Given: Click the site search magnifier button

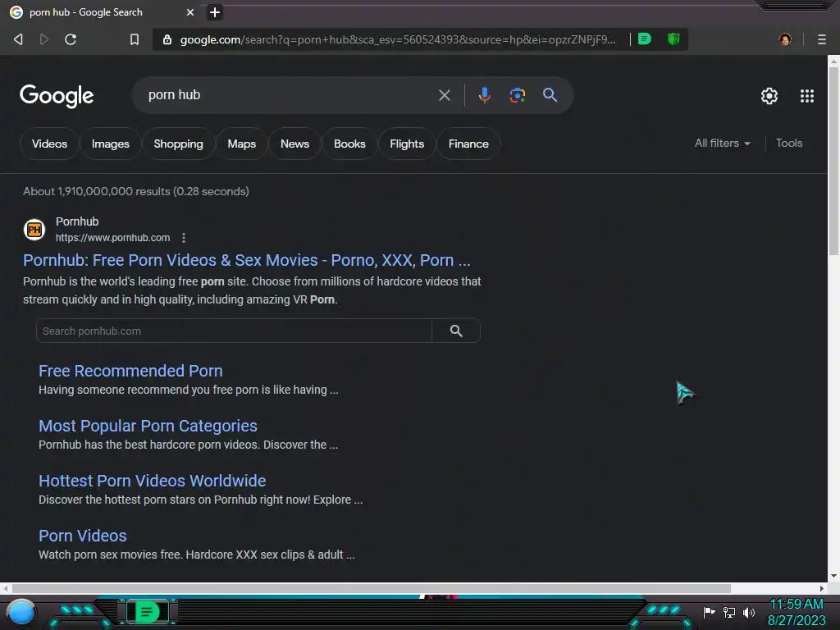Looking at the screenshot, I should (456, 331).
